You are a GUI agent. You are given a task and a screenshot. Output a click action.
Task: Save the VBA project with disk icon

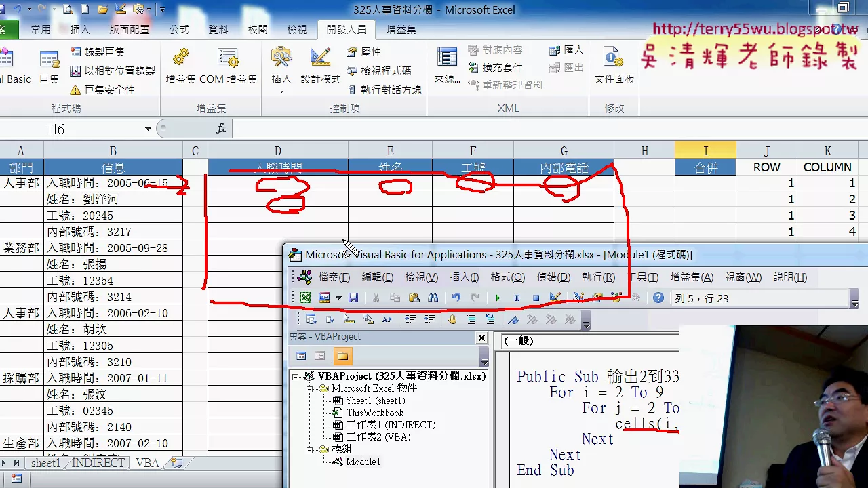(353, 298)
